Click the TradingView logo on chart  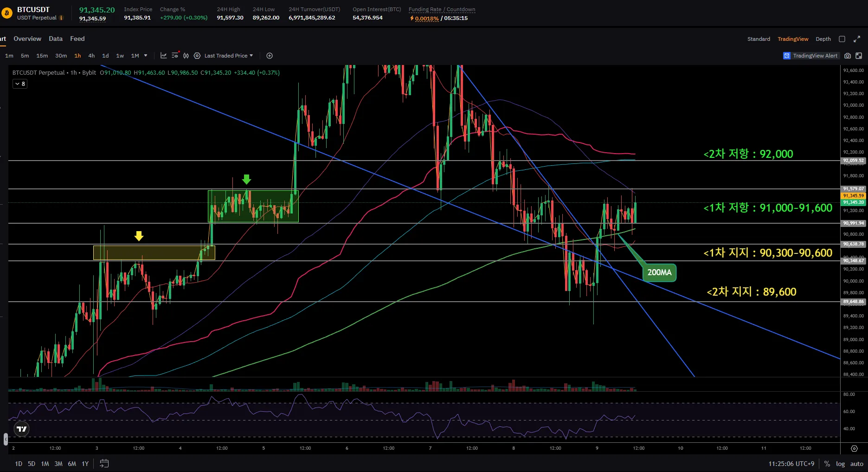(21, 429)
